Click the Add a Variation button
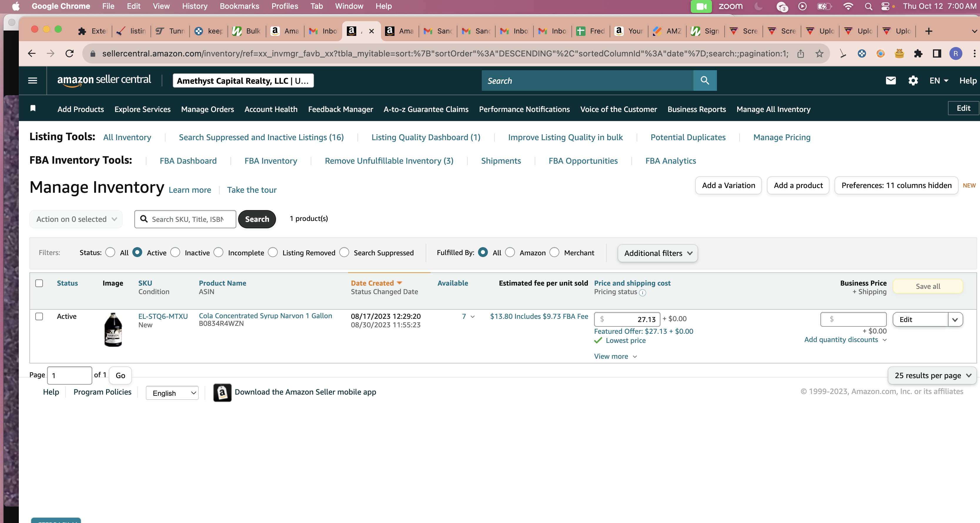The width and height of the screenshot is (980, 523). (x=728, y=186)
